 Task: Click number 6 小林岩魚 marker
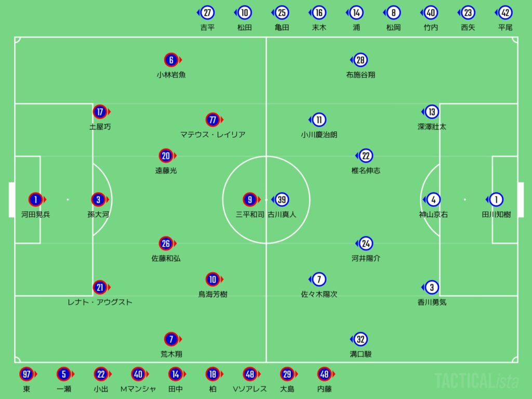point(171,60)
